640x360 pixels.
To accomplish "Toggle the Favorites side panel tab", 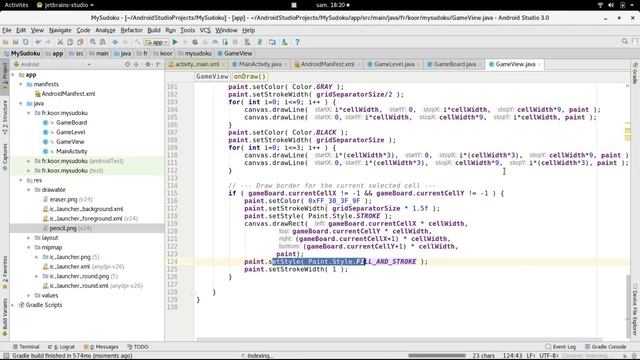I will coord(5,273).
